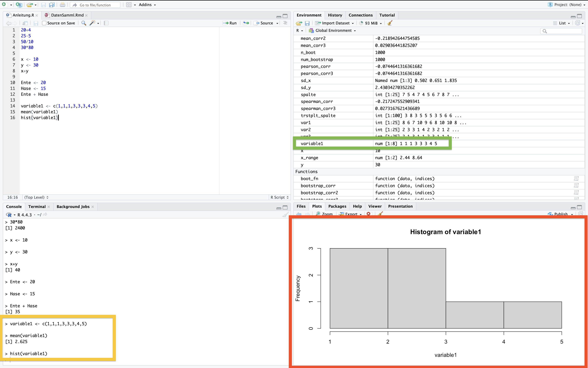Open the Top Level scope selector
588x368 pixels.
[36, 197]
